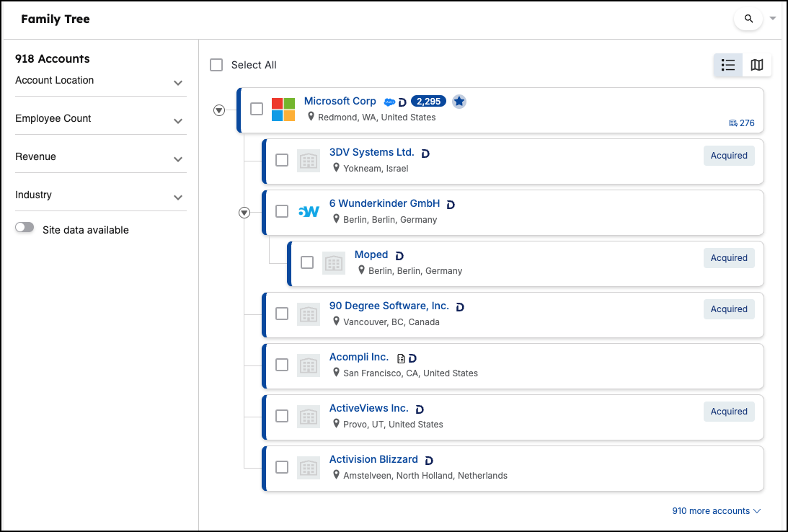Viewport: 788px width, 532px height.
Task: Open the search icon in the header
Action: tap(748, 19)
